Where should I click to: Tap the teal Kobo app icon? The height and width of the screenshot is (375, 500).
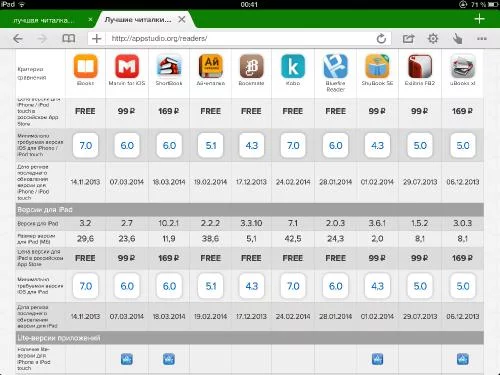[x=293, y=66]
